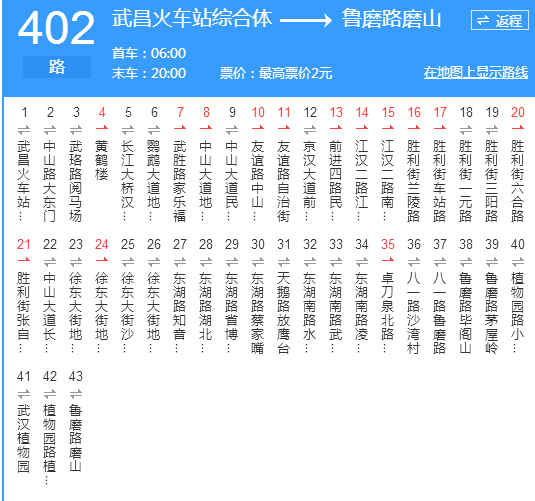Select stop 胜利街一元路
The height and width of the screenshot is (501, 535).
click(466, 181)
